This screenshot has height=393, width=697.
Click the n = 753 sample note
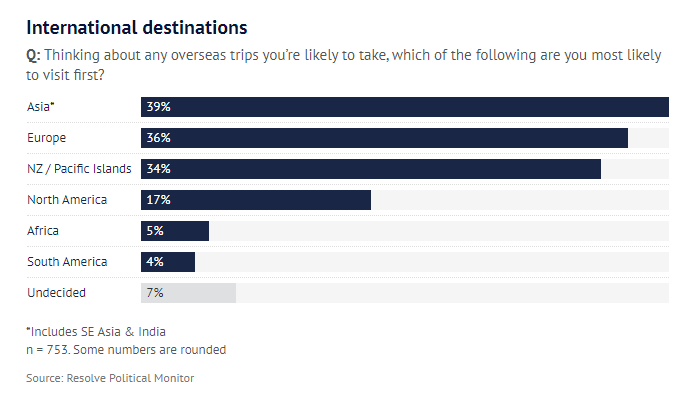[x=126, y=350]
